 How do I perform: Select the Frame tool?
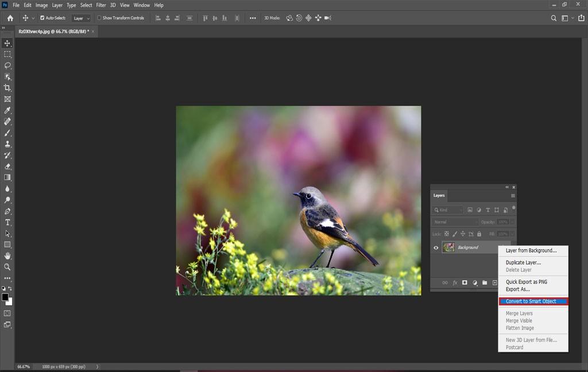coord(7,99)
